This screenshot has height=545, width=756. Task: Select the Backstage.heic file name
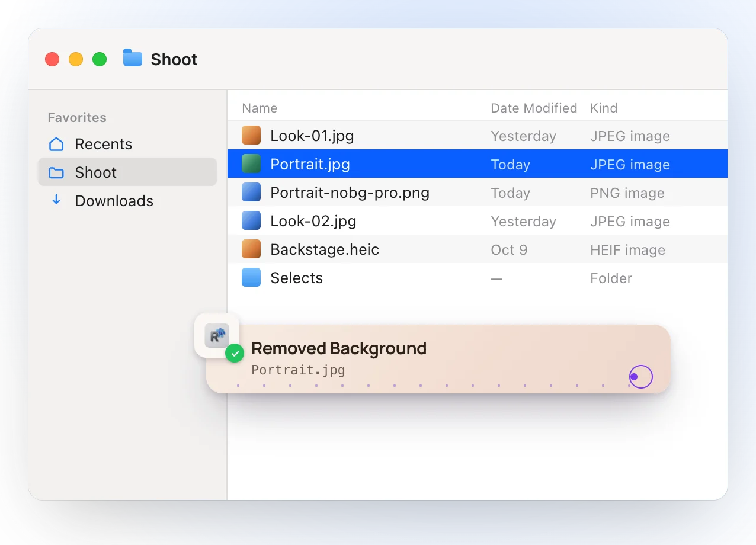click(325, 249)
